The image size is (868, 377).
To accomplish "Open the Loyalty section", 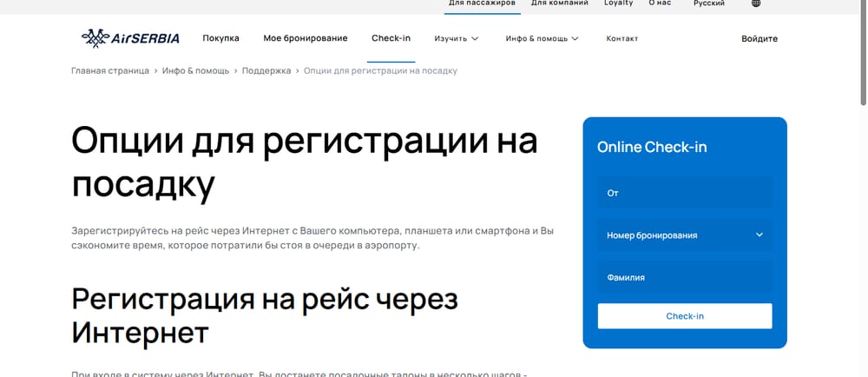I will tap(618, 3).
